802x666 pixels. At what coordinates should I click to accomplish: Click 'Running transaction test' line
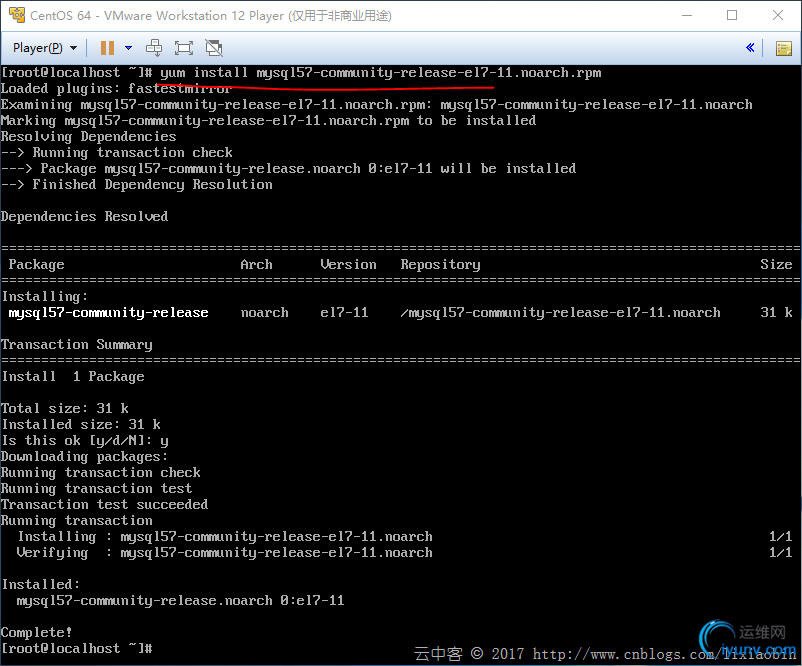[x=97, y=489]
